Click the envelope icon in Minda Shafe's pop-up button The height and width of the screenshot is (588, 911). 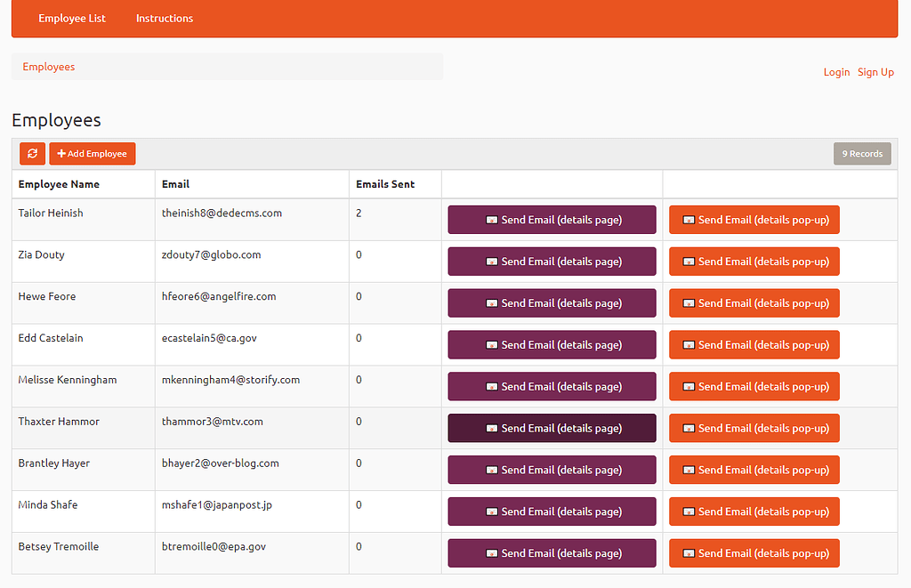tap(689, 511)
